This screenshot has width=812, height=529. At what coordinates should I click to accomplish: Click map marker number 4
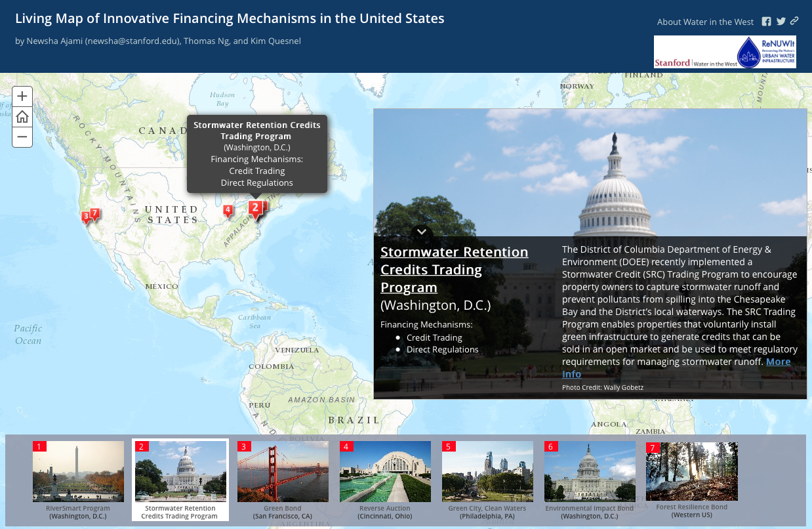point(228,211)
